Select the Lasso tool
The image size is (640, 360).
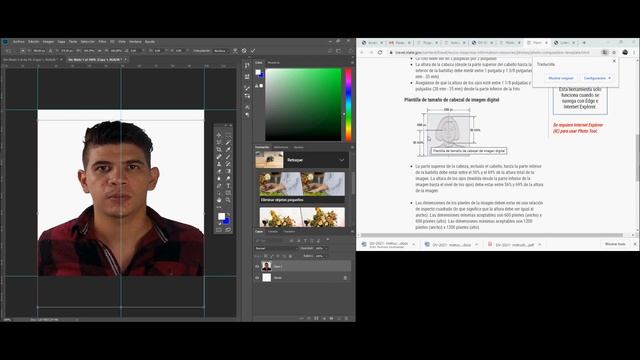(x=219, y=142)
